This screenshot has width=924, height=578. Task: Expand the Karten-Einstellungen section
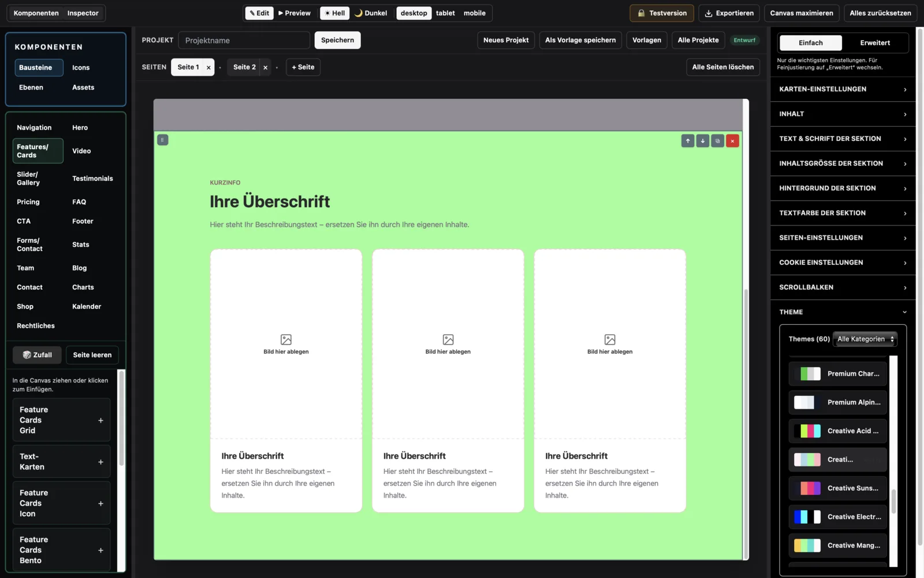pyautogui.click(x=843, y=89)
